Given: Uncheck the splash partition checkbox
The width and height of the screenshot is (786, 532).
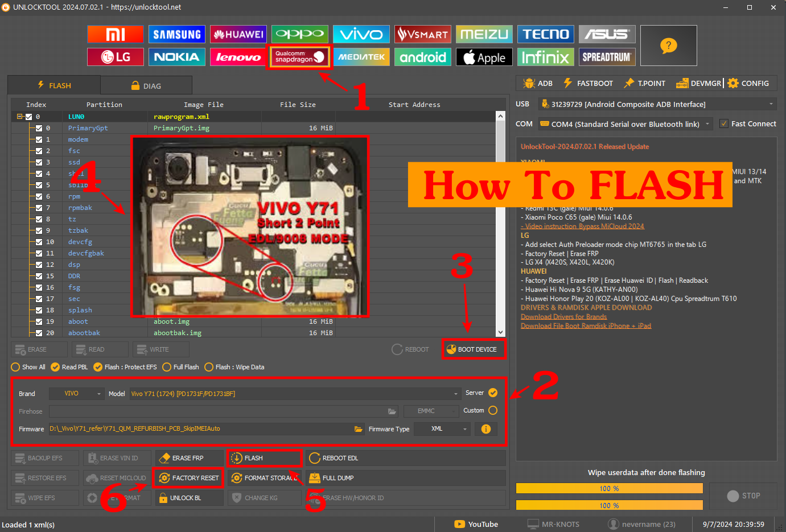Looking at the screenshot, I should tap(39, 310).
